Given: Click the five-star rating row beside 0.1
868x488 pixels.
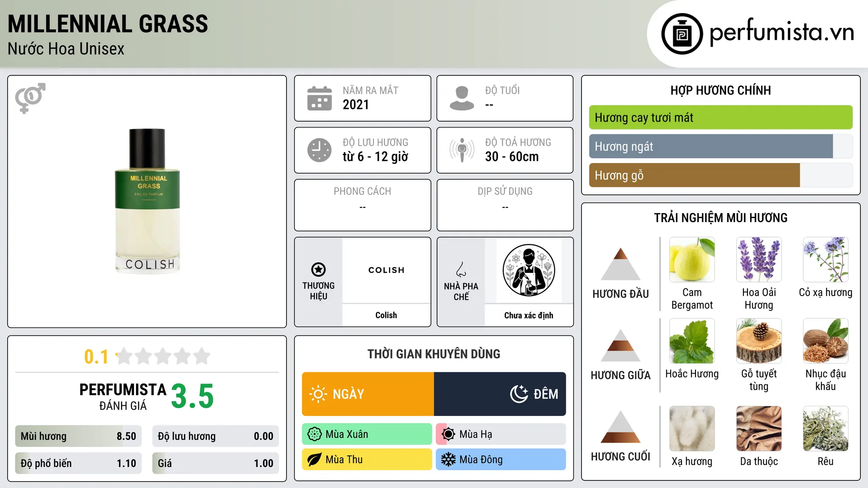Looking at the screenshot, I should (163, 356).
